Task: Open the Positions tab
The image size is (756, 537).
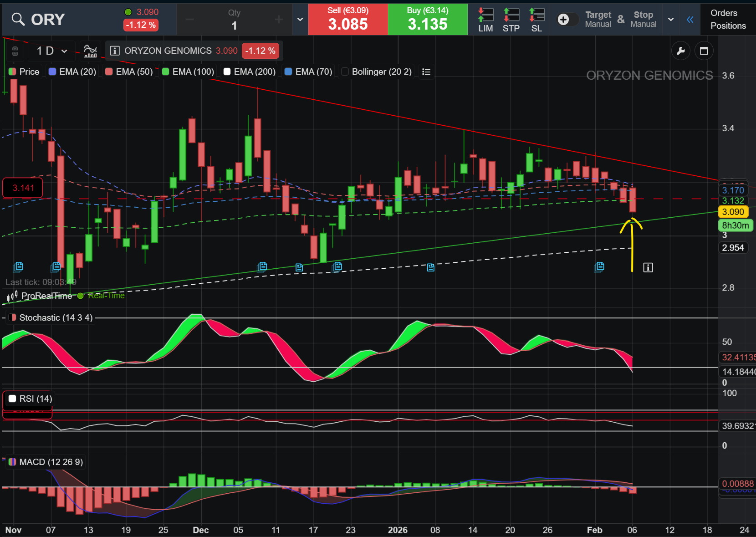Action: (x=728, y=26)
